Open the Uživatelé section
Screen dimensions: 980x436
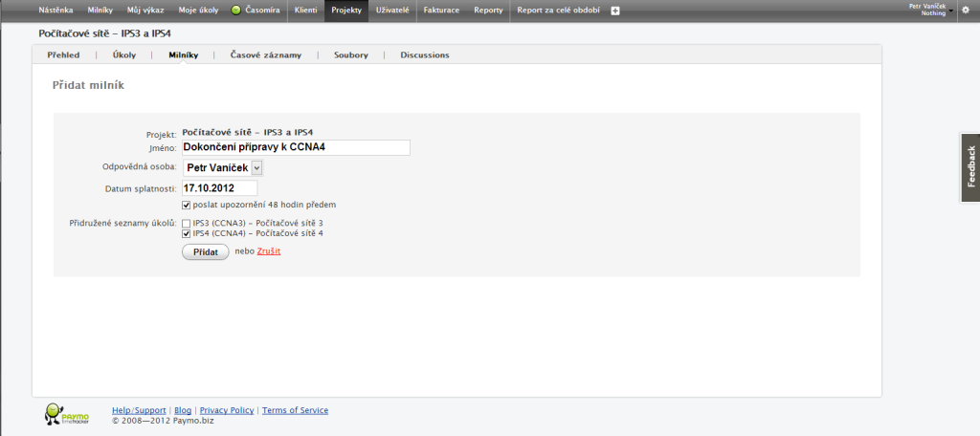[x=392, y=11]
